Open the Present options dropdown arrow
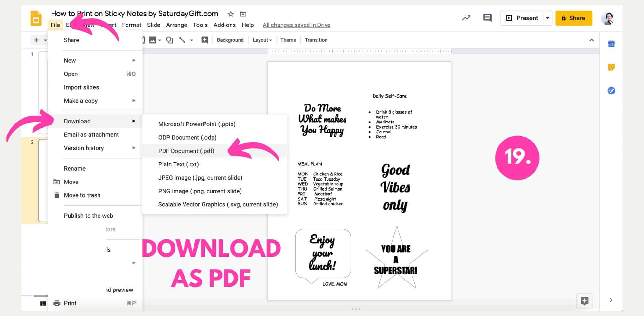The image size is (644, 316). pos(547,18)
